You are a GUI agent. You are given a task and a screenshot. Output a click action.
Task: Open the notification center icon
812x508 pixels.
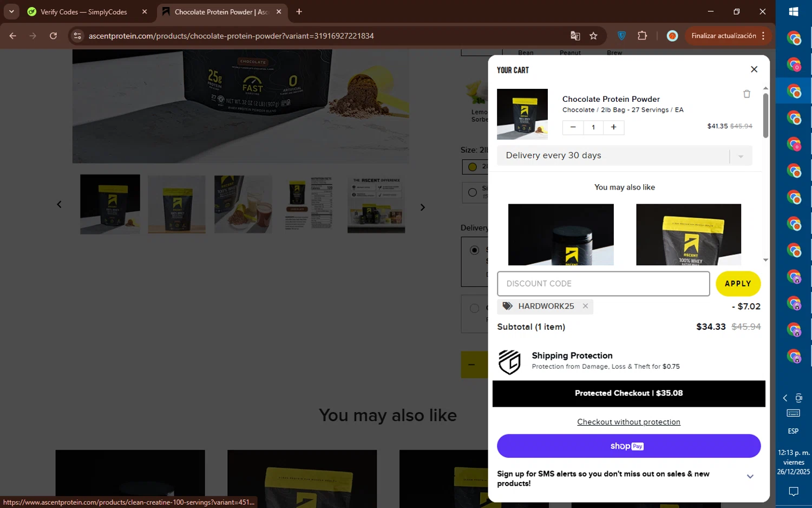pyautogui.click(x=794, y=492)
